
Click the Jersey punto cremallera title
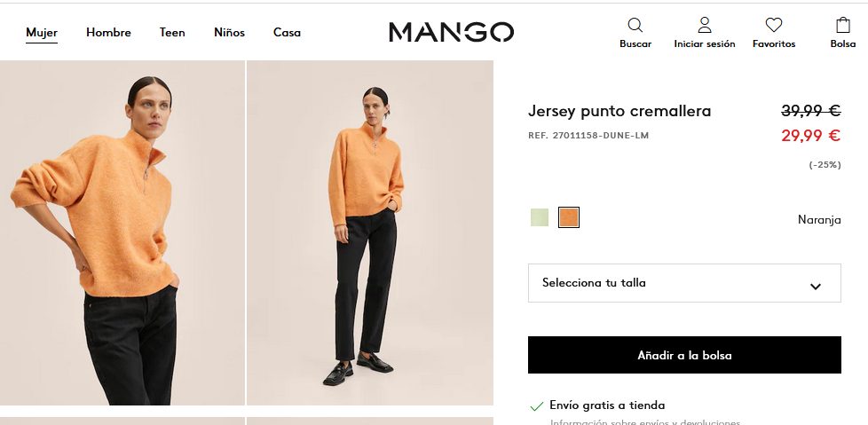click(x=619, y=111)
